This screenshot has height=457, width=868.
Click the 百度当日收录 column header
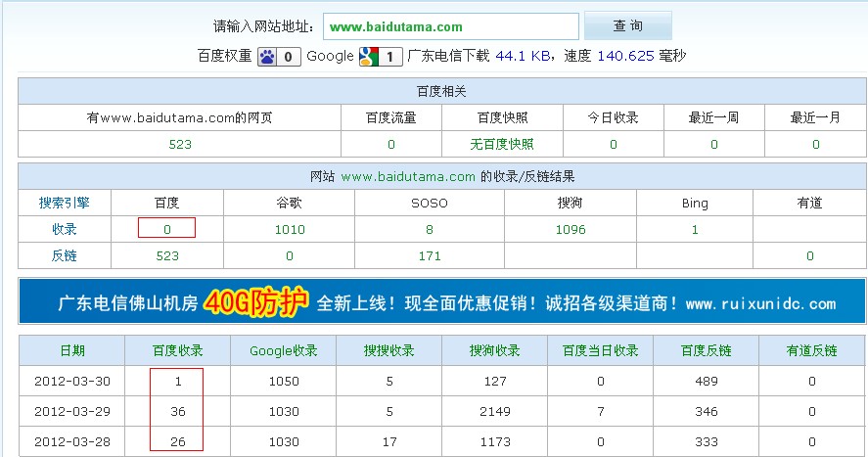(x=601, y=350)
